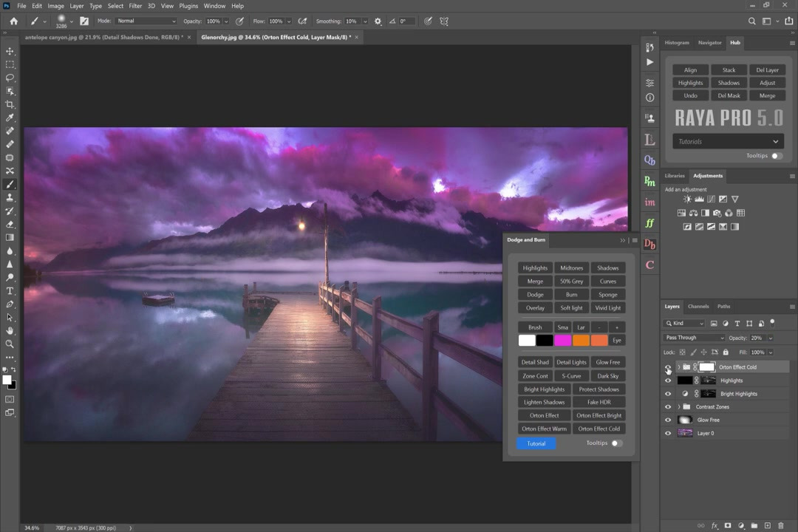
Task: Open the Tutorials dropdown in Raya Pro
Action: click(728, 141)
